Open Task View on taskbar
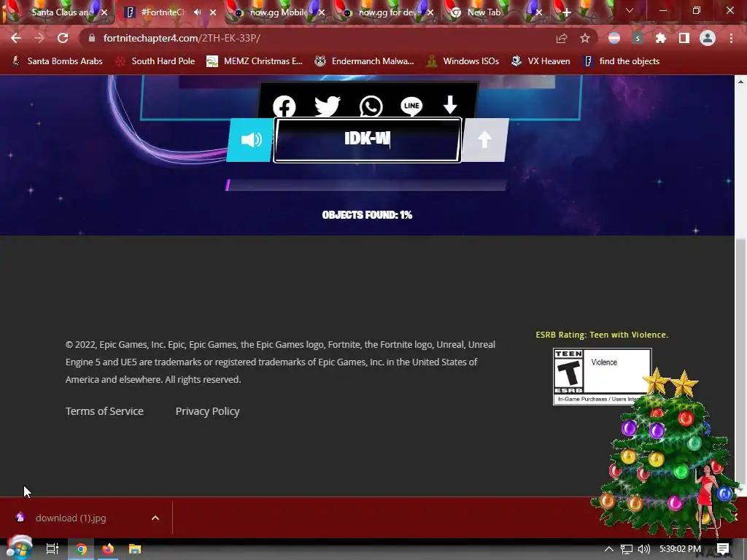The height and width of the screenshot is (560, 747). (52, 549)
